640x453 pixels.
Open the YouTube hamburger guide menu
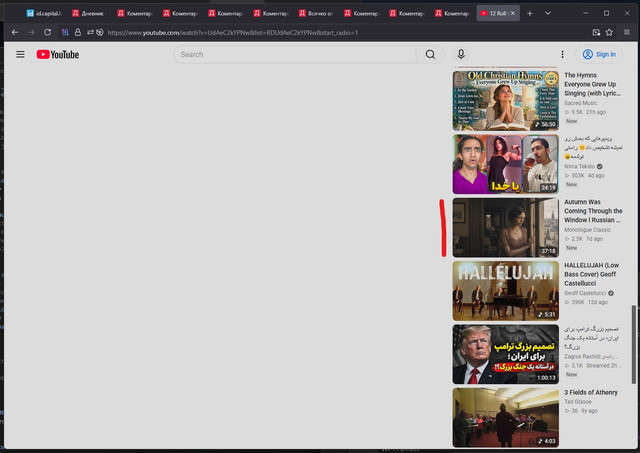point(20,54)
